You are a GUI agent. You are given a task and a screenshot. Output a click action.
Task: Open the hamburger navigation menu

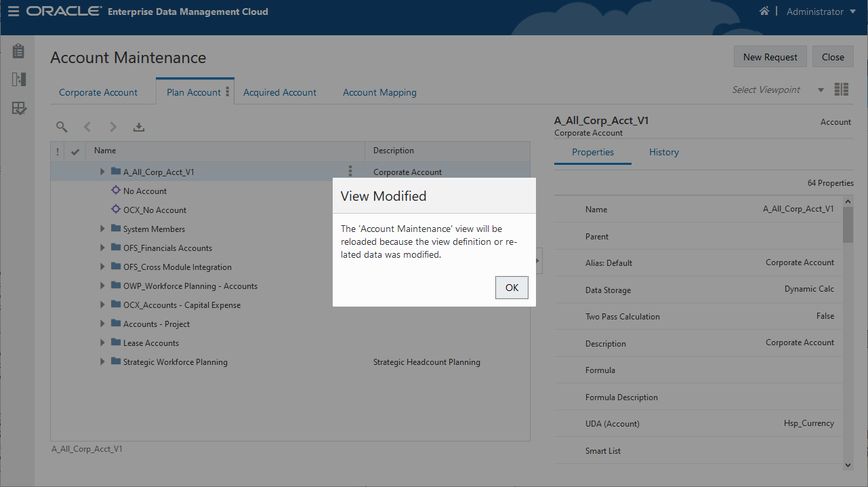[14, 12]
